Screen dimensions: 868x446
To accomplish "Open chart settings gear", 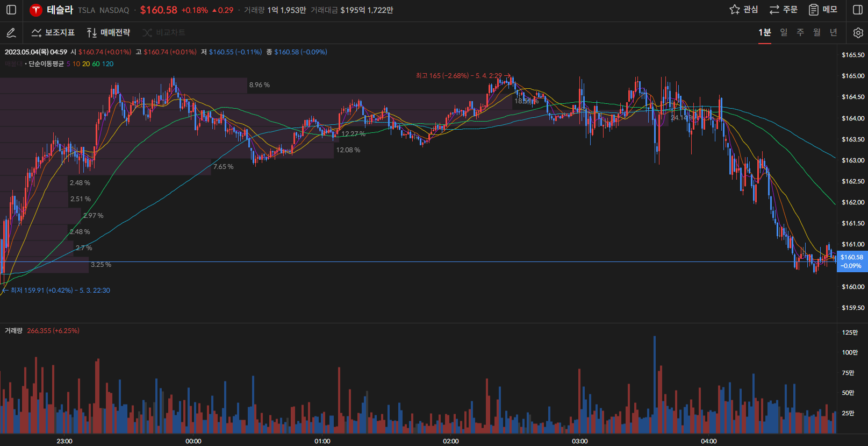I will 858,33.
